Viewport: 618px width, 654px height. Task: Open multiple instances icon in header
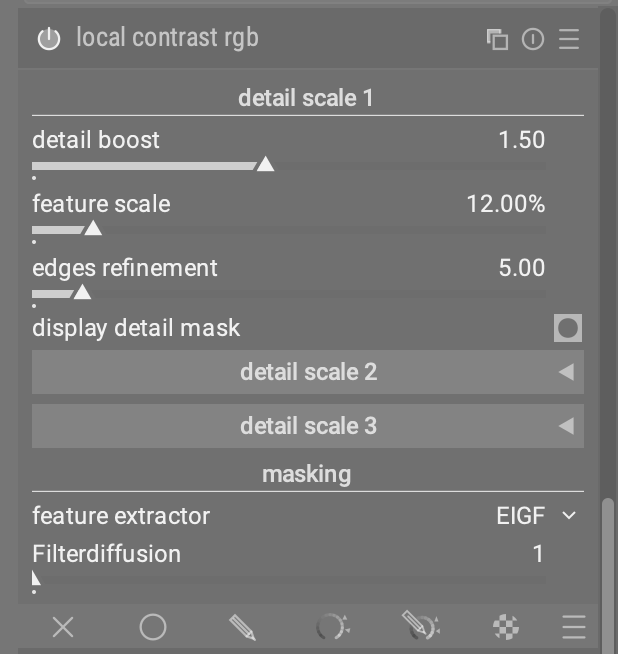[x=497, y=39]
